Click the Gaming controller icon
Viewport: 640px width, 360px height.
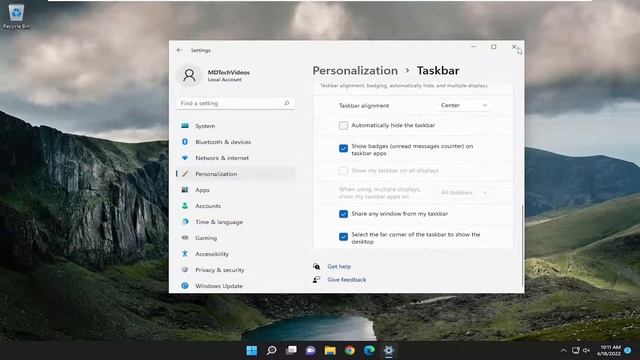tap(185, 238)
